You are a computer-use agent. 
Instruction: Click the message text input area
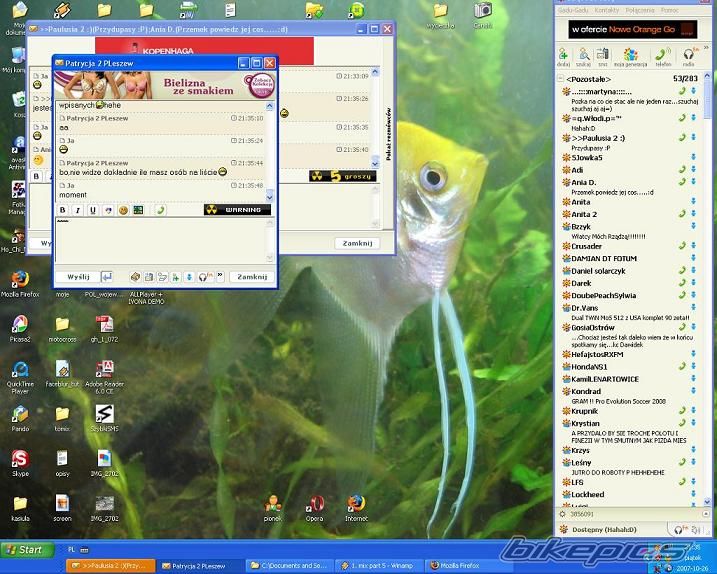click(160, 240)
